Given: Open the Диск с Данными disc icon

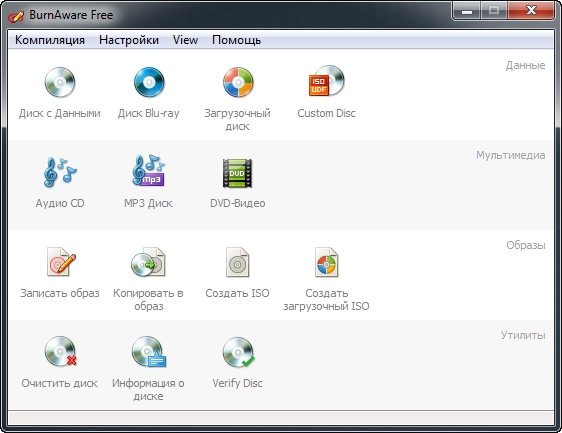Looking at the screenshot, I should [x=60, y=82].
